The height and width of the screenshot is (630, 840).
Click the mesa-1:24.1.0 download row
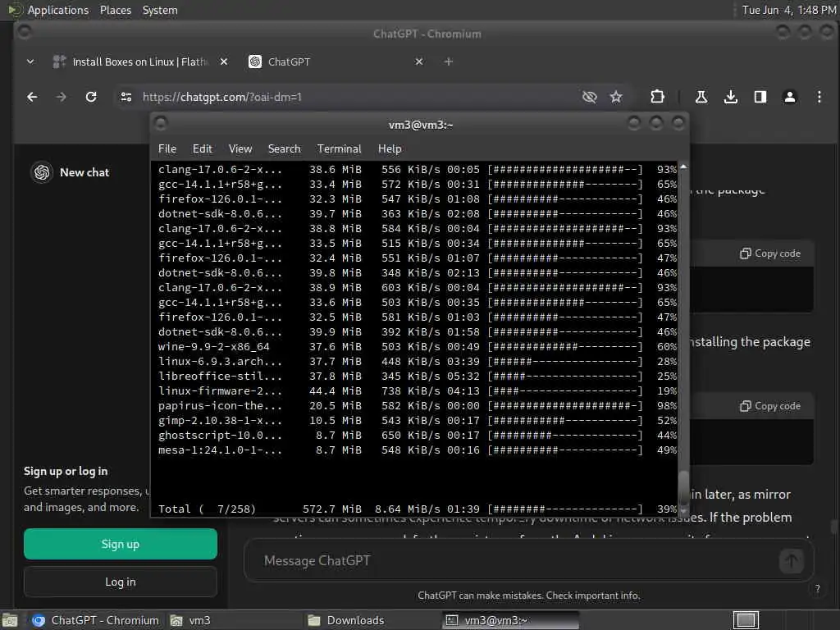[x=417, y=450]
